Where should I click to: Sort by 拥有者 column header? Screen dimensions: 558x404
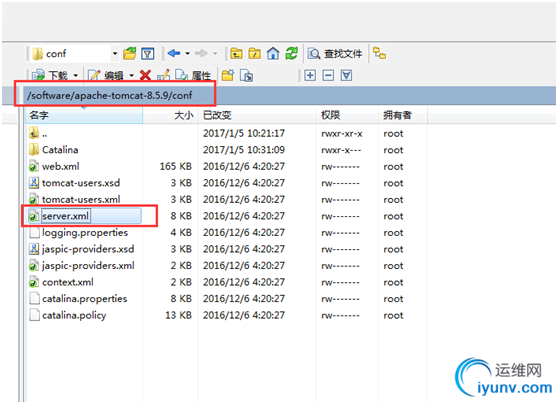coord(403,115)
